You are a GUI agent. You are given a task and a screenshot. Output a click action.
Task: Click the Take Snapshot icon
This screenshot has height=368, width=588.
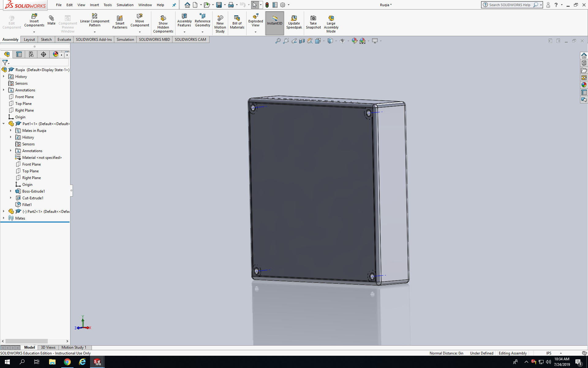pos(313,18)
